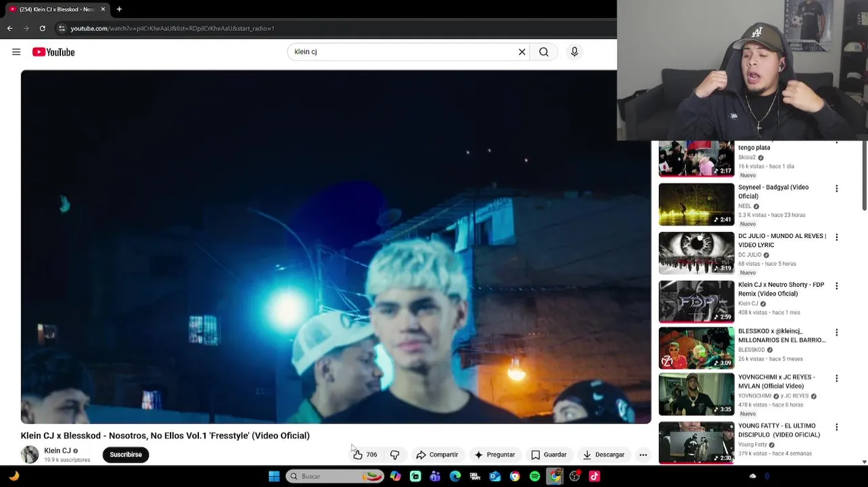
Task: Open options for Soyneel - Badgyal video
Action: (836, 189)
